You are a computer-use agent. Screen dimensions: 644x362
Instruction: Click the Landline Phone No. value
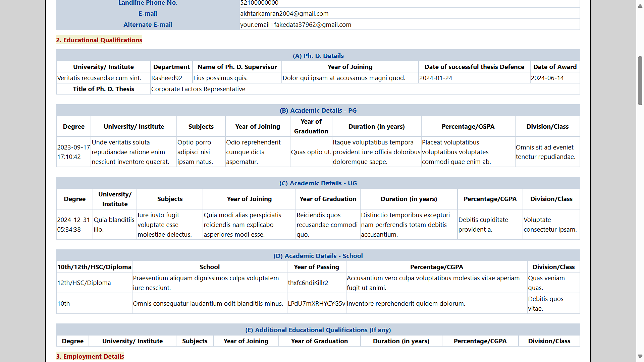(259, 3)
